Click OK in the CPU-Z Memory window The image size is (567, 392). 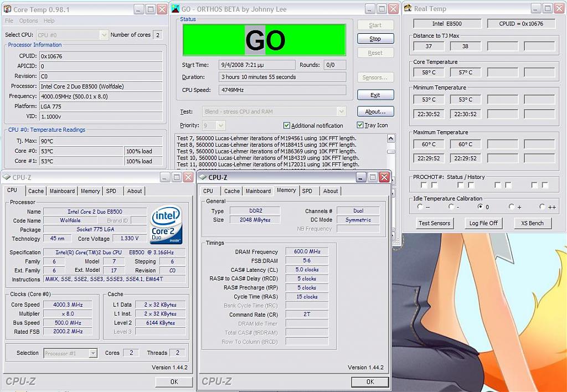[x=370, y=381]
